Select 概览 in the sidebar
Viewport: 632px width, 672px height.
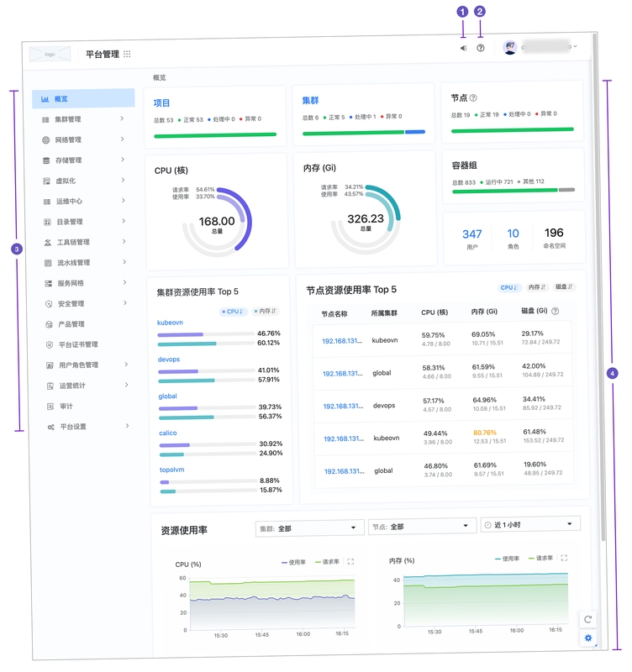pyautogui.click(x=83, y=98)
